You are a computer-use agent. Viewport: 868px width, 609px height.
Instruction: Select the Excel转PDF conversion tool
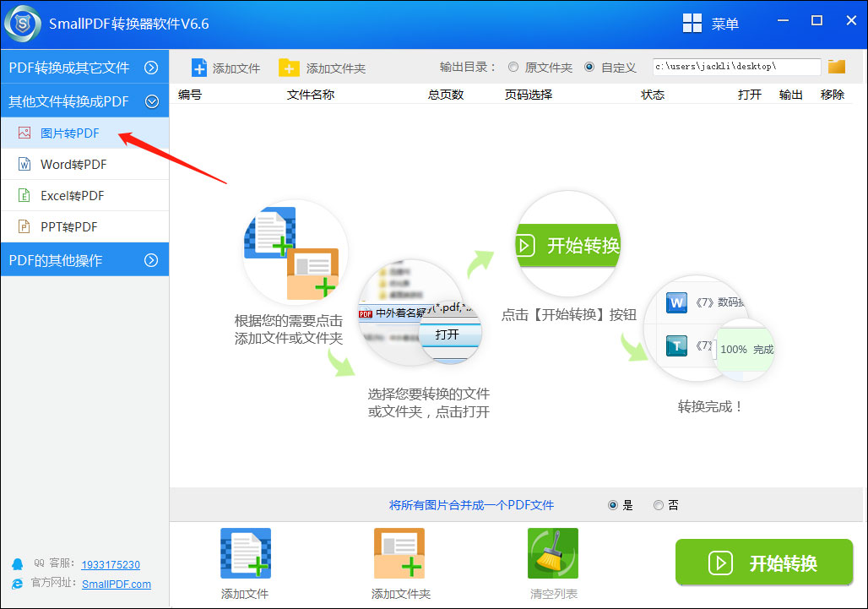(68, 195)
